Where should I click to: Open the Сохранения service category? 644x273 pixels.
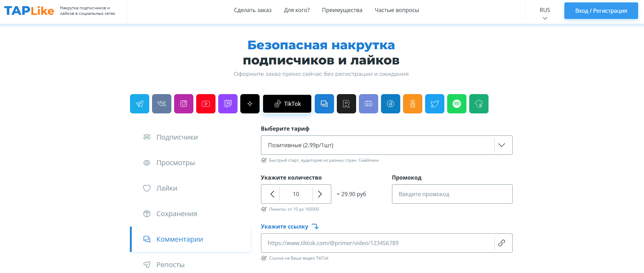[x=190, y=214]
